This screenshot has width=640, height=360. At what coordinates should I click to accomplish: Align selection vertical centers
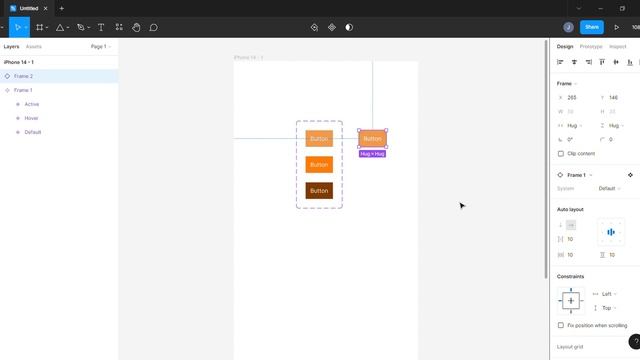coord(616,62)
